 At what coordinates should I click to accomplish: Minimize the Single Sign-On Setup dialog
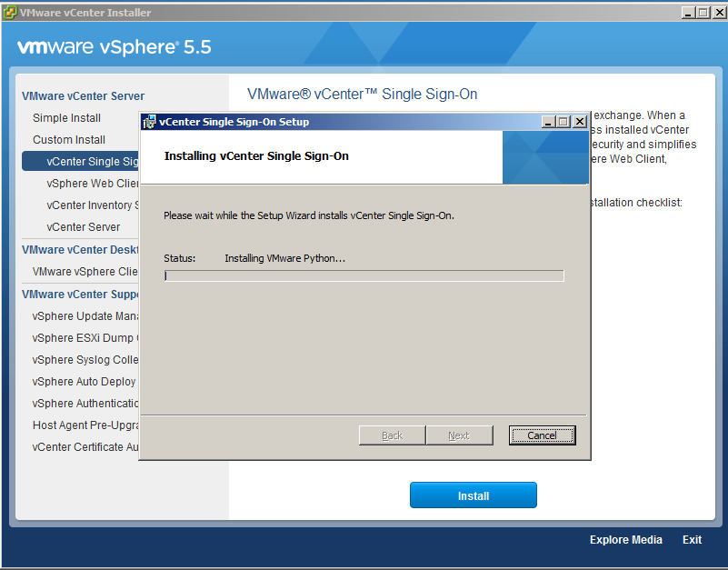[x=547, y=122]
